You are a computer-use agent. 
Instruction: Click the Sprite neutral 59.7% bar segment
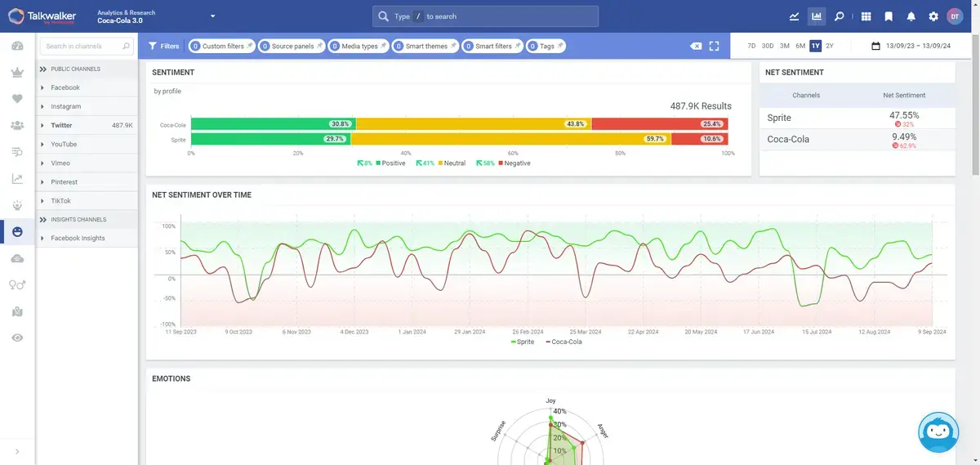[511, 140]
